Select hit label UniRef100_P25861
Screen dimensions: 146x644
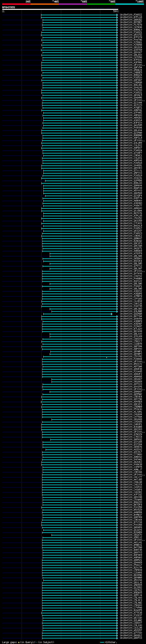tap(131, 42)
